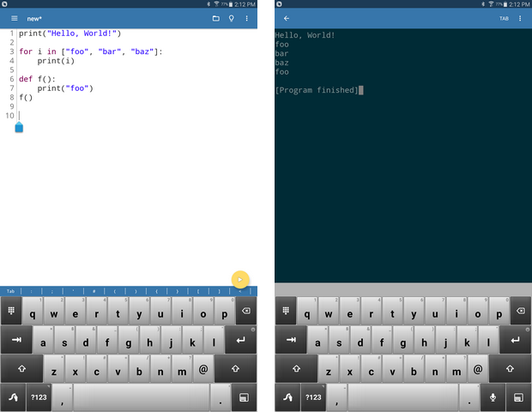This screenshot has height=412, width=532.
Task: Tap the print(i) line in editor
Action: point(56,61)
